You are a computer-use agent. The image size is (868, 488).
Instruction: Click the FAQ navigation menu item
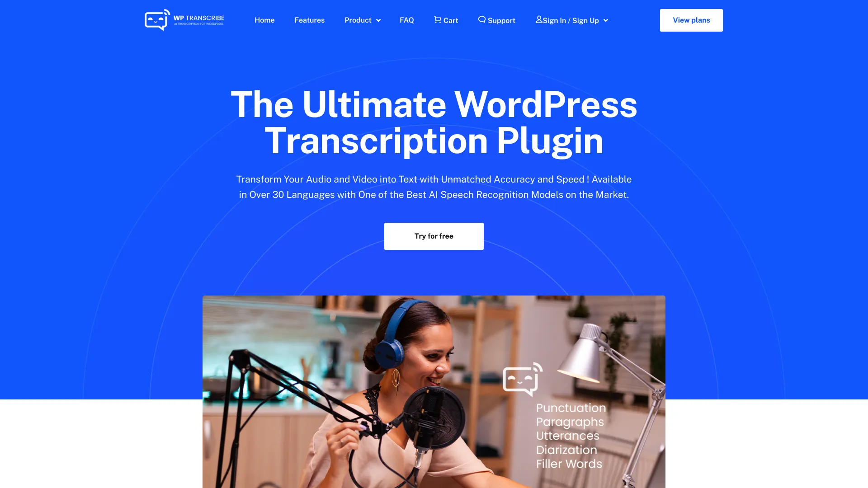[x=406, y=20]
